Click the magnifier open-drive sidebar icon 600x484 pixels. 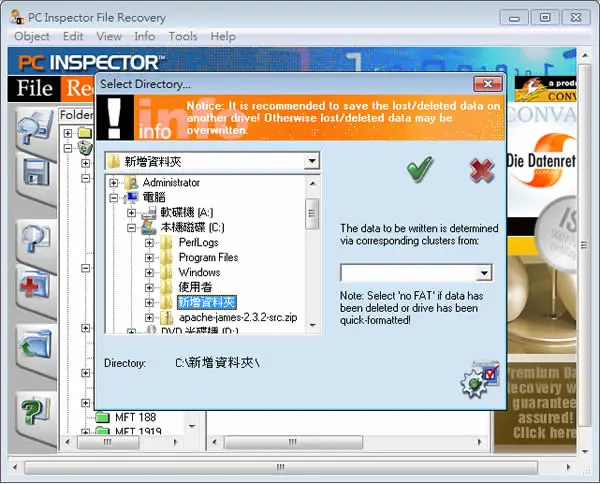[x=35, y=128]
